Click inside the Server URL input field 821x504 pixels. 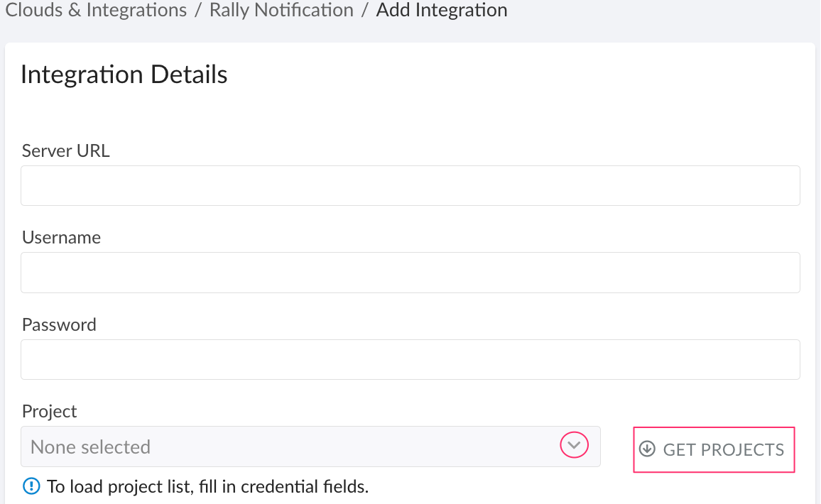pyautogui.click(x=410, y=185)
